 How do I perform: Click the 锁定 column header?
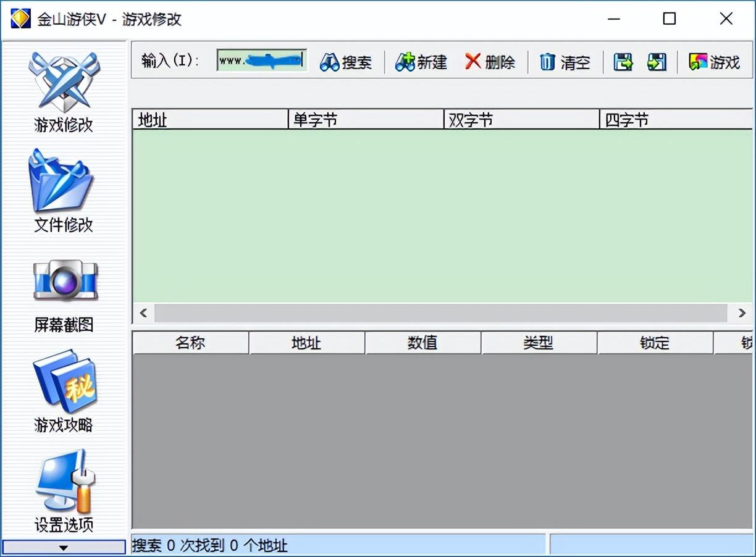655,343
